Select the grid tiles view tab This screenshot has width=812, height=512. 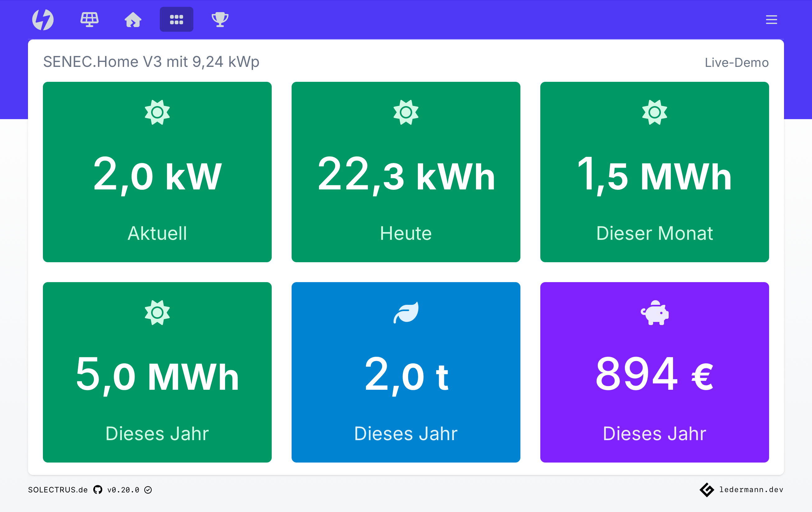(x=176, y=20)
